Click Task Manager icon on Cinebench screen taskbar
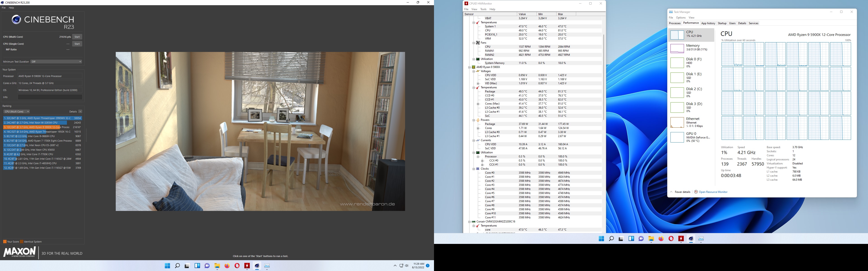 (267, 266)
